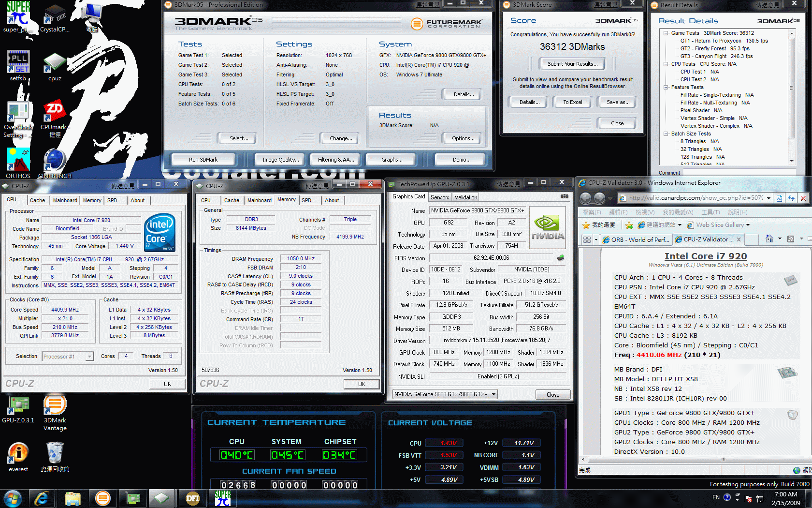The image size is (812, 508).
Task: Select GT3 - Canyon Flight tree row
Action: click(x=716, y=56)
